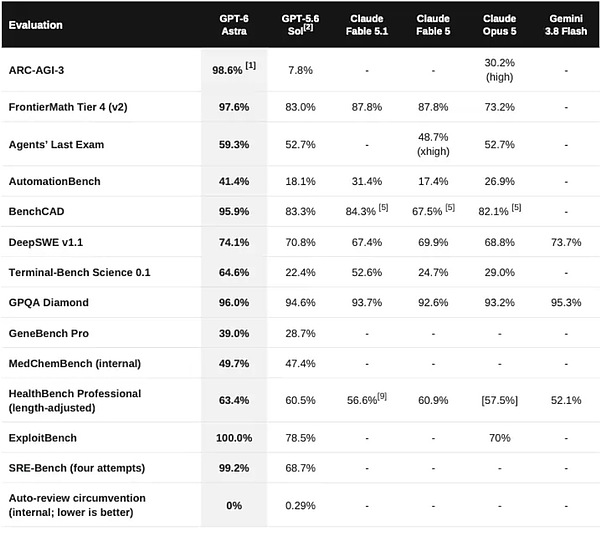600x544 pixels.
Task: Click the Claude Fable 5.1 column header
Action: tap(367, 25)
